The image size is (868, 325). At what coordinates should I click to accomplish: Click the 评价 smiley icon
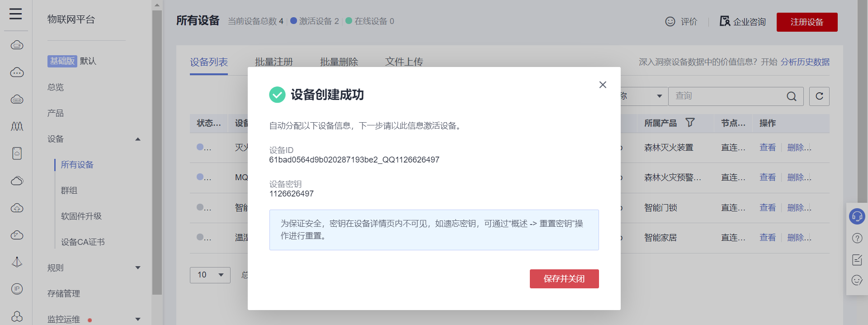coord(670,21)
